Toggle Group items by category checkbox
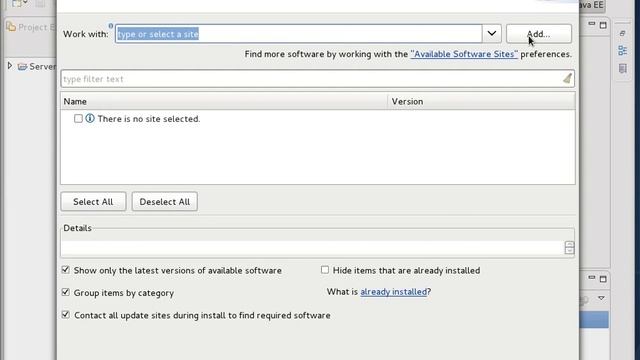640x360 pixels. pos(65,292)
